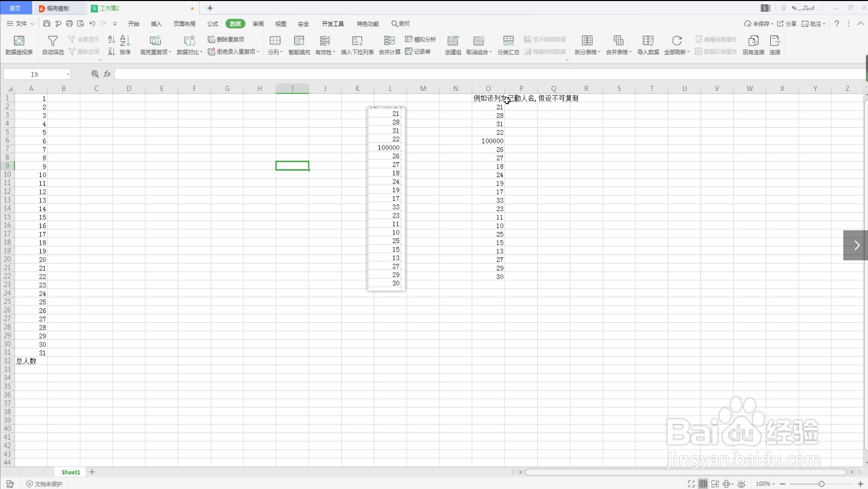Click the insert function fx icon
868x489 pixels.
[x=107, y=74]
